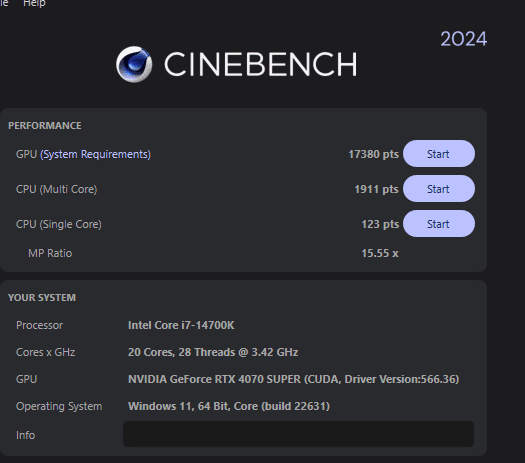Click the CINEBENCH title text

coord(260,64)
